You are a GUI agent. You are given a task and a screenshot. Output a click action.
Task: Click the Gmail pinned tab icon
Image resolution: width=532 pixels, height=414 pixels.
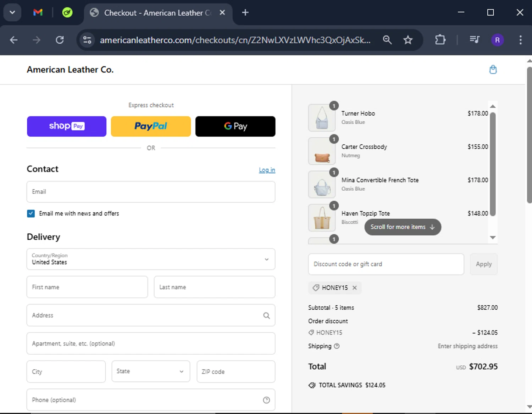point(38,13)
